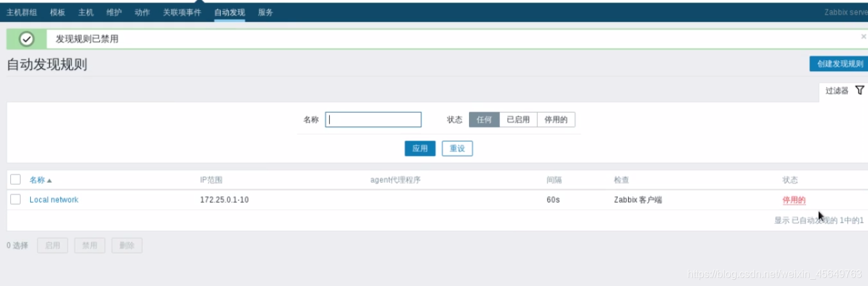The height and width of the screenshot is (286, 868).
Task: Open the 主机 menu tab
Action: point(85,12)
